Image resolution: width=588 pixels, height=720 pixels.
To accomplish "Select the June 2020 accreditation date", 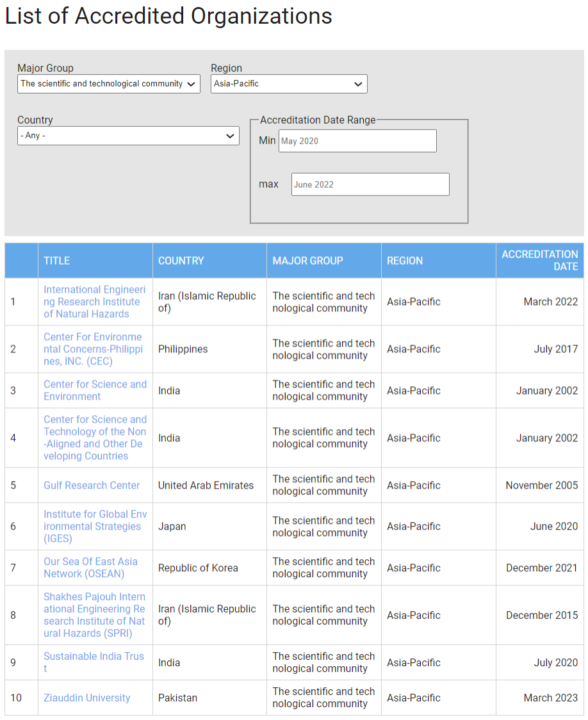I will click(554, 526).
